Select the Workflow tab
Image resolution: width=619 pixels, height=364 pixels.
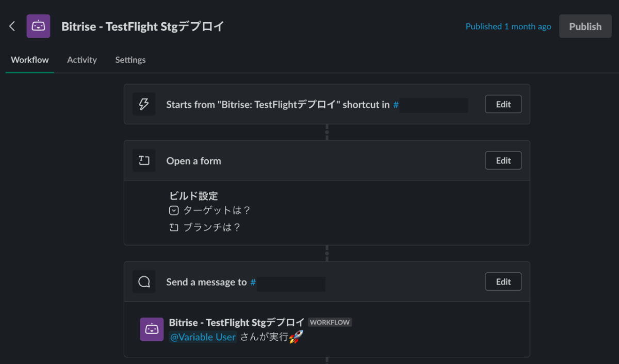pyautogui.click(x=30, y=60)
